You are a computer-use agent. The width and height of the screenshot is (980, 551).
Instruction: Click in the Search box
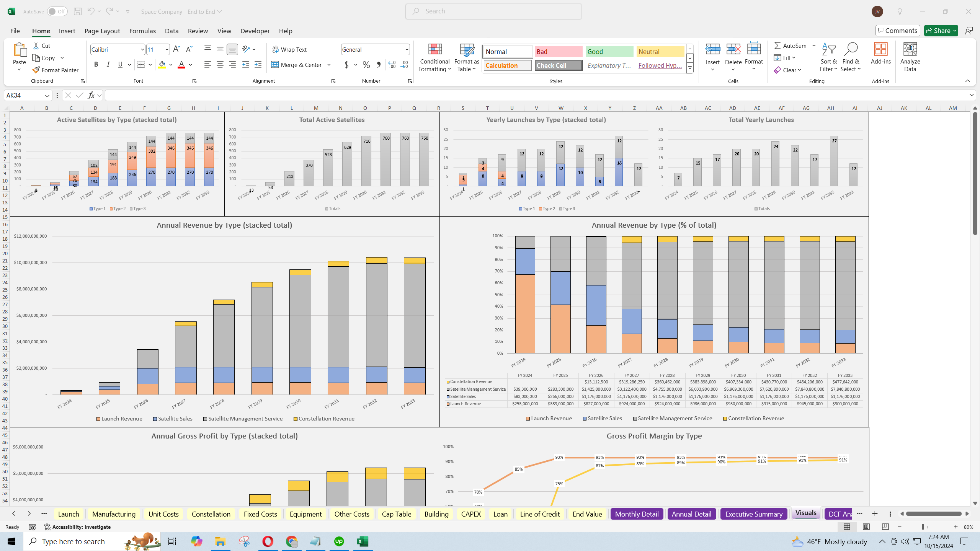tap(494, 11)
